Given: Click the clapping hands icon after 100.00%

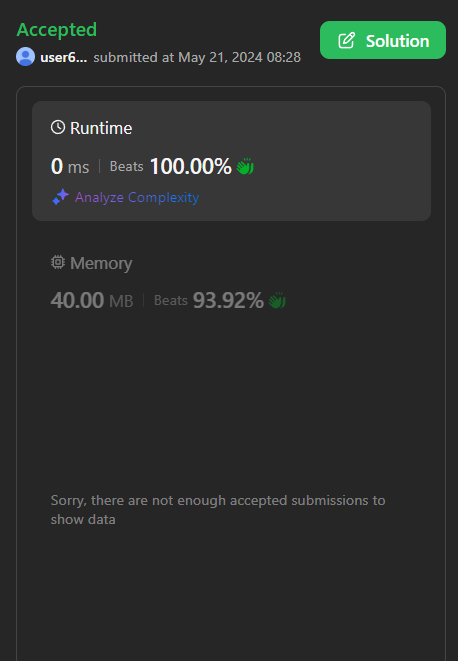Looking at the screenshot, I should [x=245, y=166].
